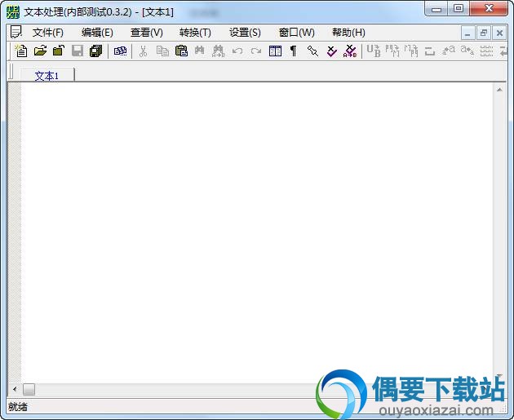
Task: Click the purple checkmark filter icon
Action: pos(331,51)
